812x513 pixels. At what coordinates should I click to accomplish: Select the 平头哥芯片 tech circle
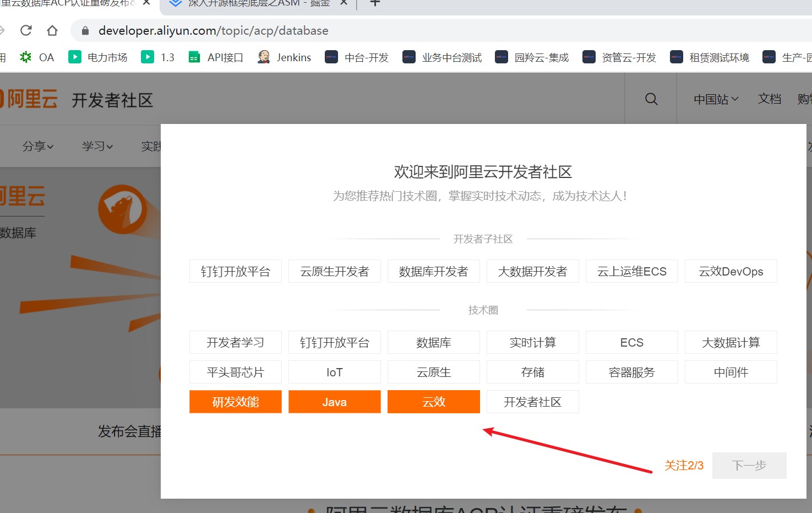coord(236,372)
